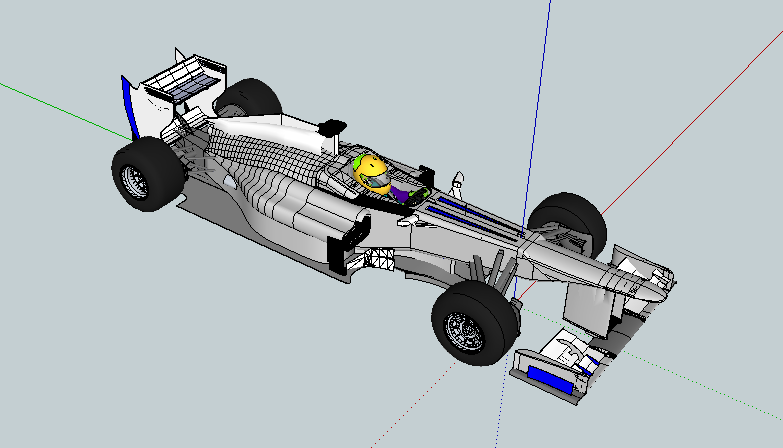783x448 pixels.
Task: Click the solid red axis line
Action: [x=692, y=124]
